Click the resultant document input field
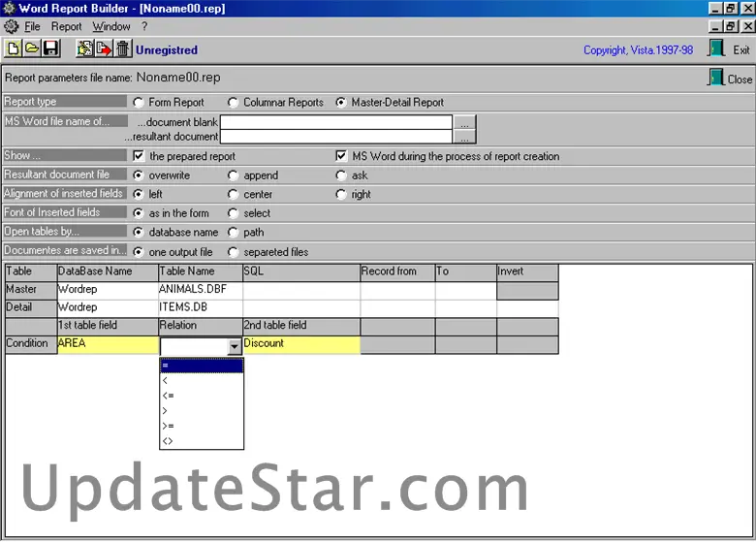Screen dimensions: 756x542 336,137
